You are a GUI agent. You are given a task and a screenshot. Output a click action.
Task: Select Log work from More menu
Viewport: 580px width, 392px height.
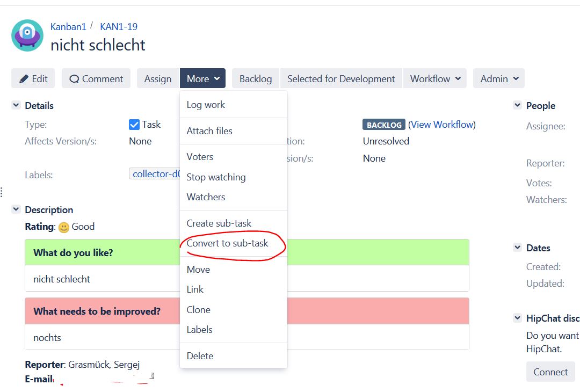point(234,105)
